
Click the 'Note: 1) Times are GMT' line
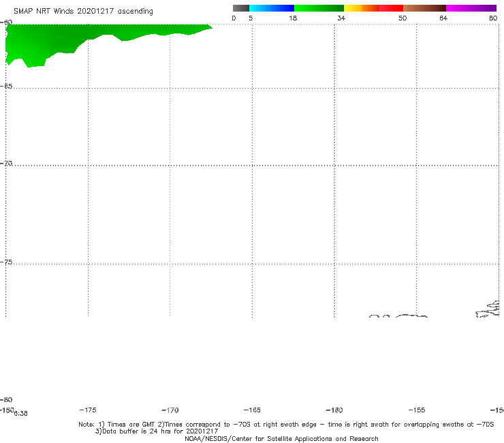pos(286,425)
